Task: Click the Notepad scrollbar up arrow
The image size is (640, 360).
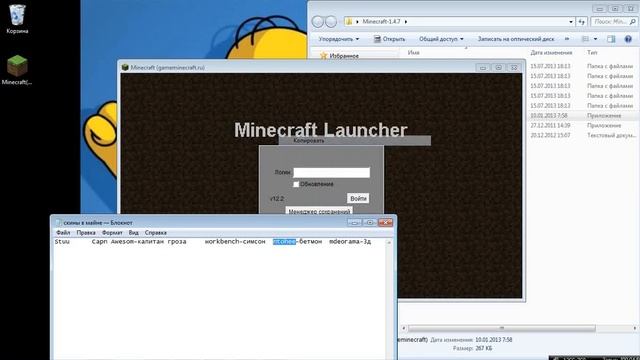Action: (x=389, y=242)
